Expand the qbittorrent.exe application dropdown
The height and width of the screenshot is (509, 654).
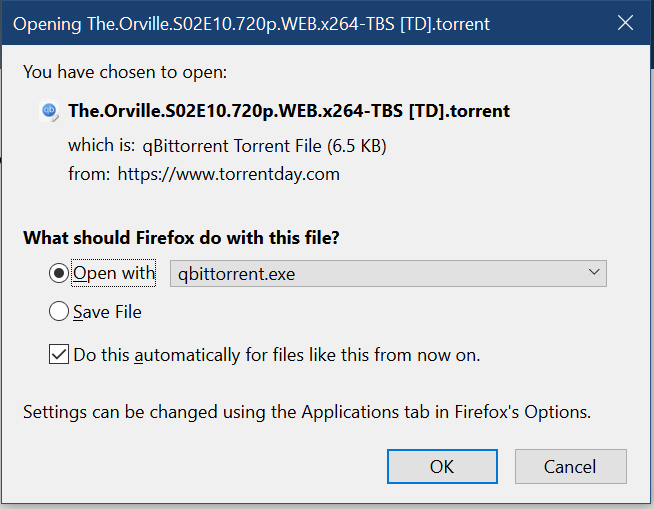click(387, 273)
